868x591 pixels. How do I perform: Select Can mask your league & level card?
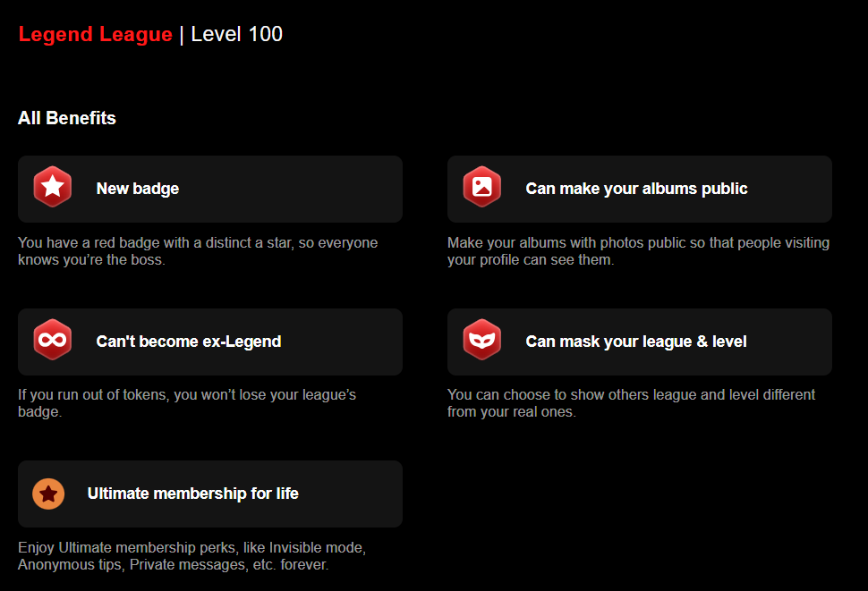640,342
